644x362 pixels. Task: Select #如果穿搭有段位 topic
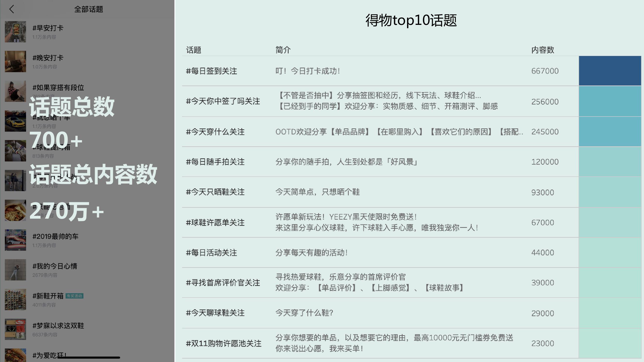[58, 88]
